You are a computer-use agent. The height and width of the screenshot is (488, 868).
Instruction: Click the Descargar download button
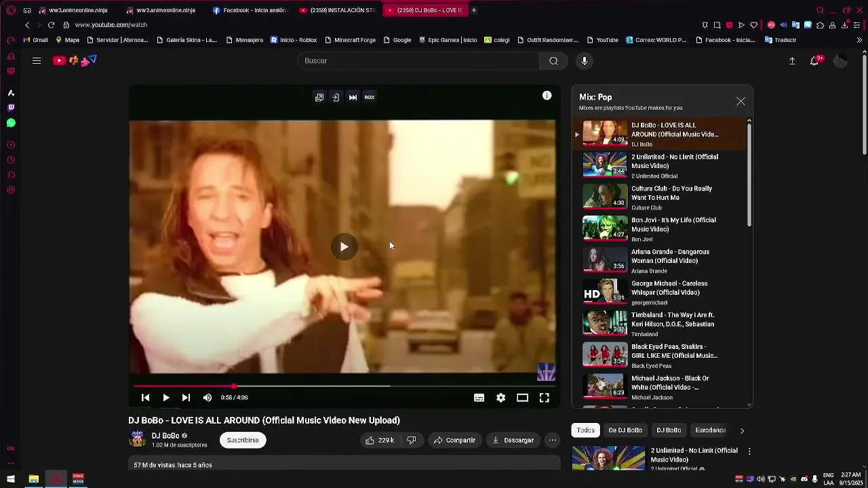513,441
